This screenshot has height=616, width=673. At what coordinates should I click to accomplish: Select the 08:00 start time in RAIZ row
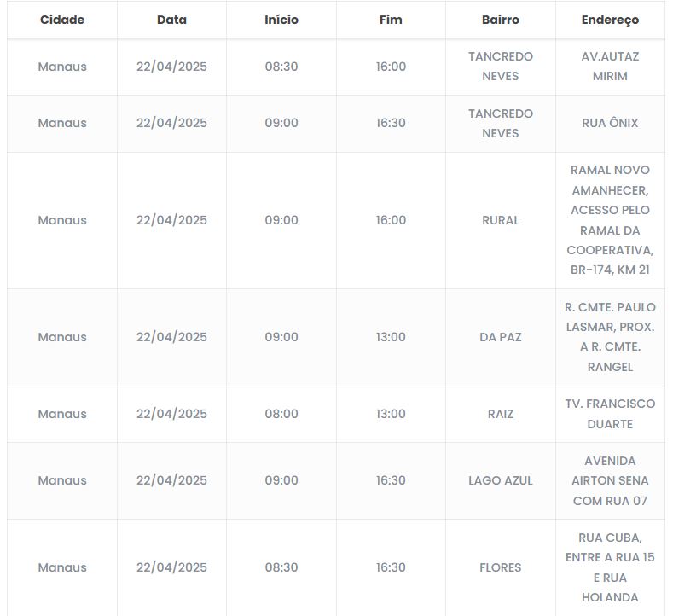pos(281,414)
